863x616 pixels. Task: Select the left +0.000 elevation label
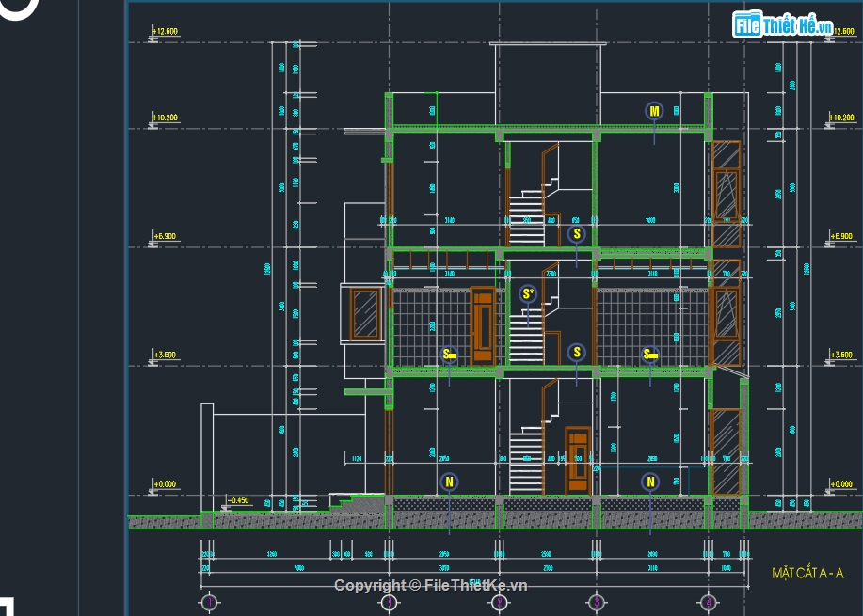pyautogui.click(x=165, y=484)
